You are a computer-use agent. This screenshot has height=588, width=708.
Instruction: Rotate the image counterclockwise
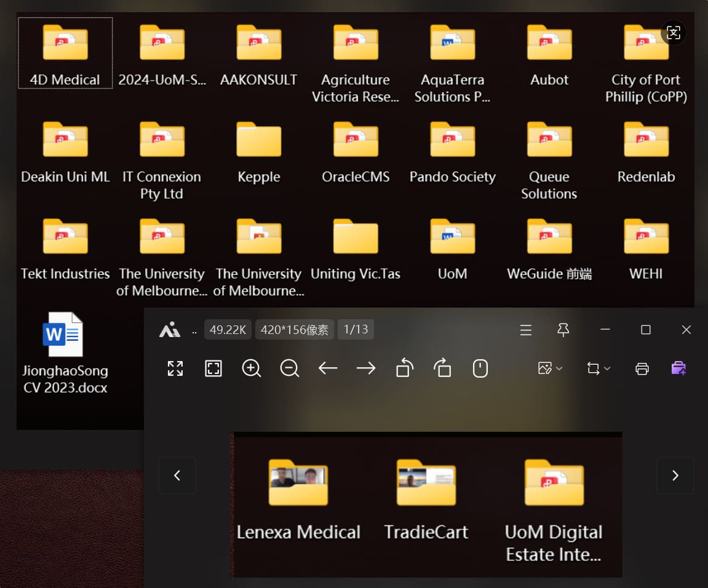(404, 368)
